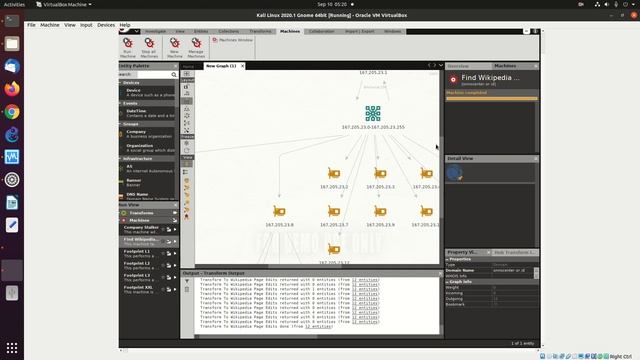Click the clear output trash icon
Image resolution: width=640 pixels, height=360 pixels.
[x=187, y=290]
